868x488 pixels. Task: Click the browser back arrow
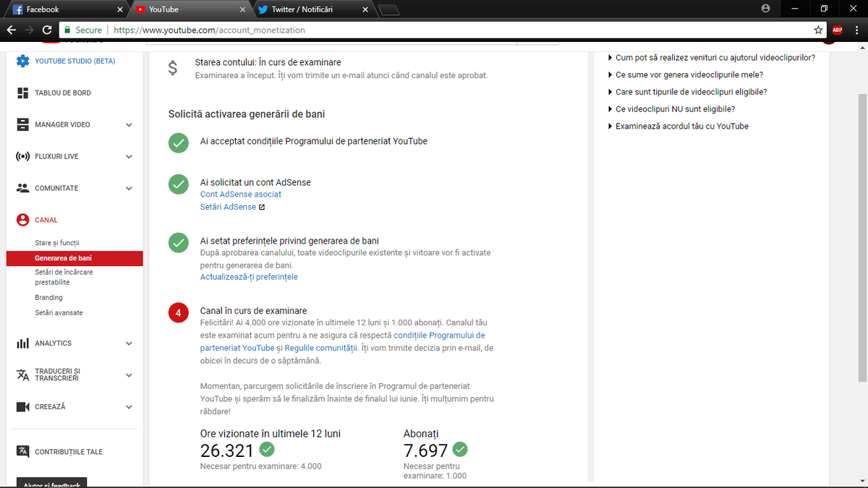point(11,30)
